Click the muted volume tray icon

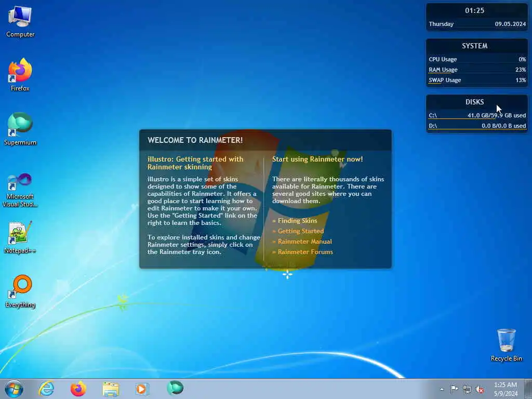click(x=480, y=390)
